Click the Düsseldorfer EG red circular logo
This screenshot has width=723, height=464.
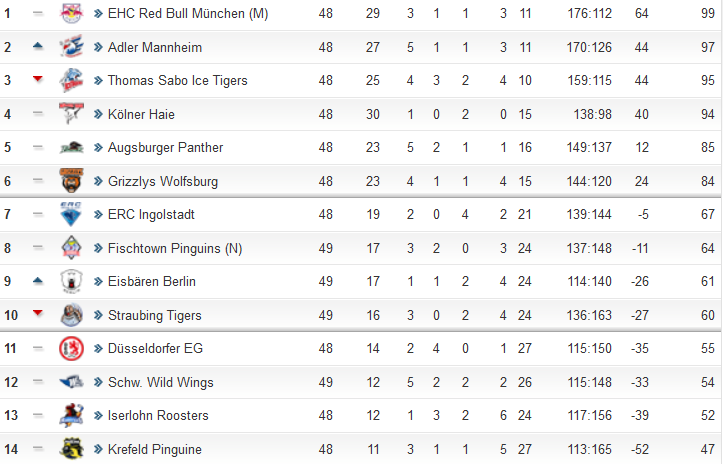[71, 348]
